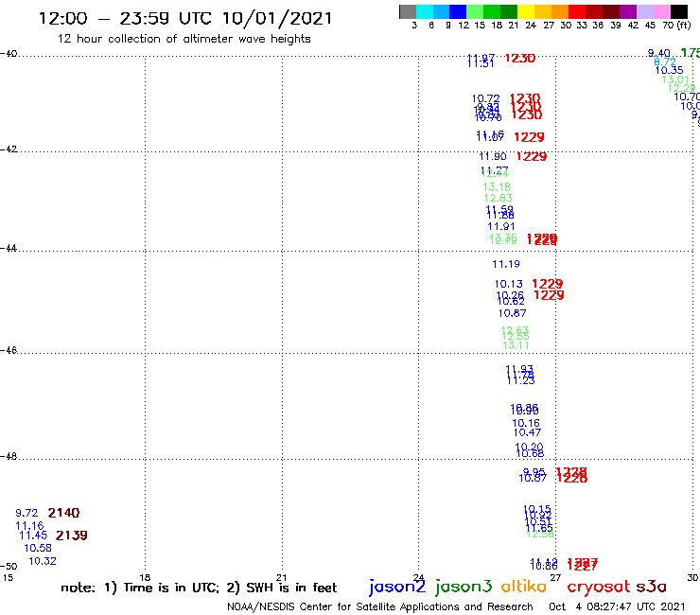Click the longitude axis label 24
The height and width of the screenshot is (615, 700).
[x=418, y=577]
